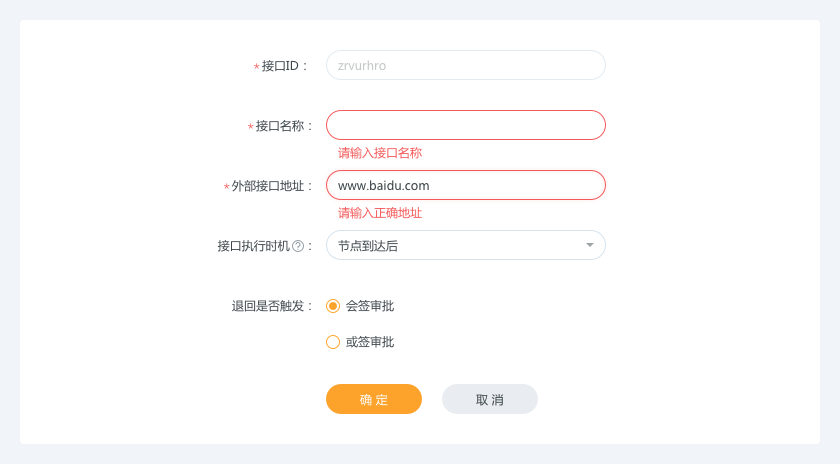Focus the empty 接口名称 input field

465,125
